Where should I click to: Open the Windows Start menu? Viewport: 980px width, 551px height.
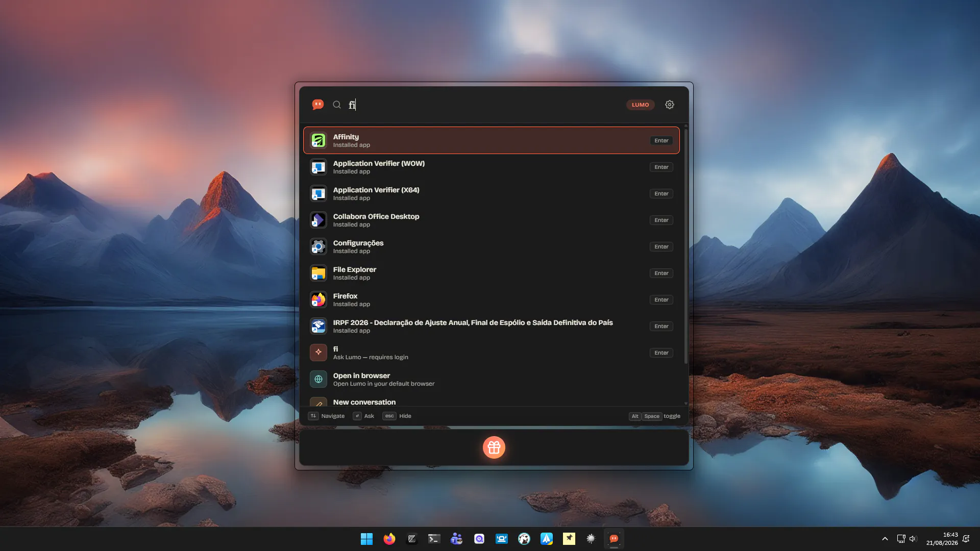pyautogui.click(x=366, y=539)
